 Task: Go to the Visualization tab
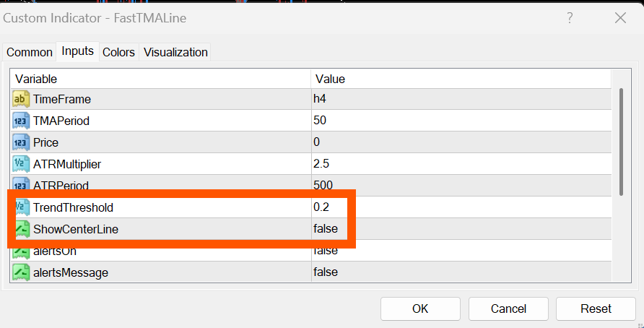pyautogui.click(x=175, y=52)
